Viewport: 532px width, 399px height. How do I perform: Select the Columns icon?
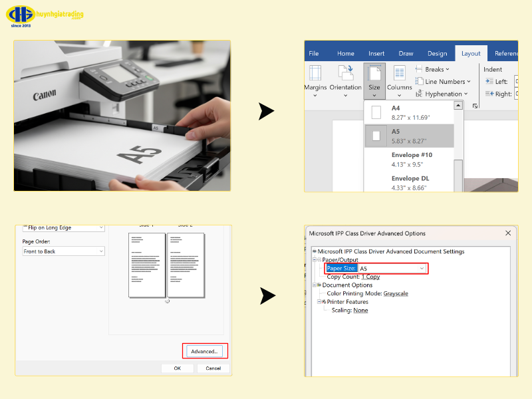tap(399, 73)
